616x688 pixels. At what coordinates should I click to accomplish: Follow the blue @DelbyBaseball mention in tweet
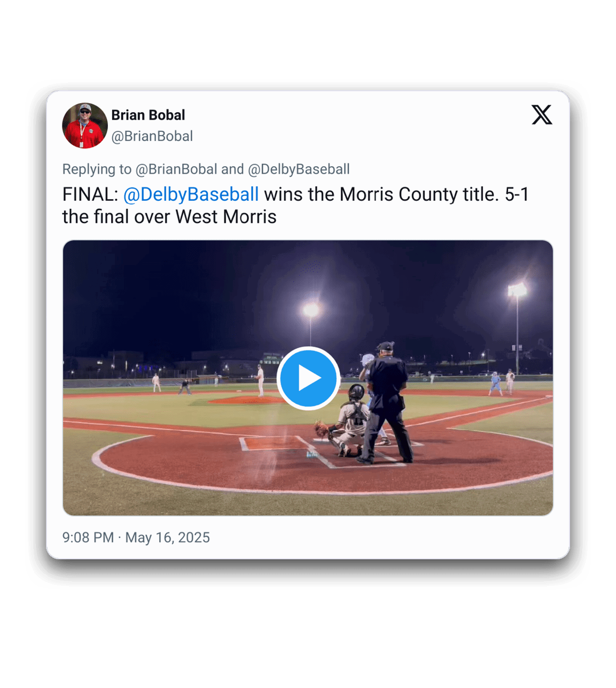tap(191, 194)
